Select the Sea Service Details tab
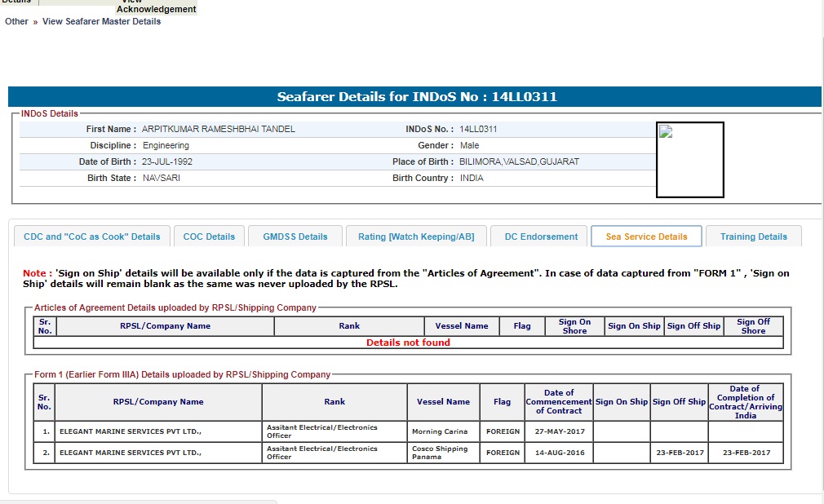Viewport: 824px width, 504px height. [x=646, y=237]
